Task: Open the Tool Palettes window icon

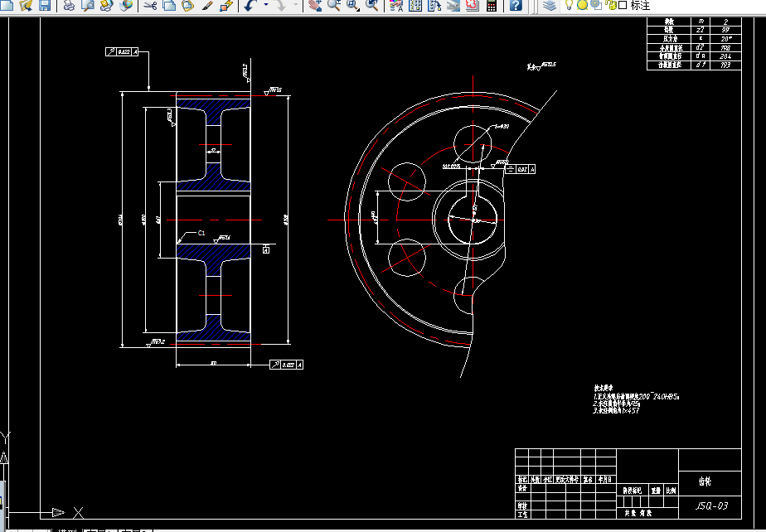Action: (x=434, y=5)
